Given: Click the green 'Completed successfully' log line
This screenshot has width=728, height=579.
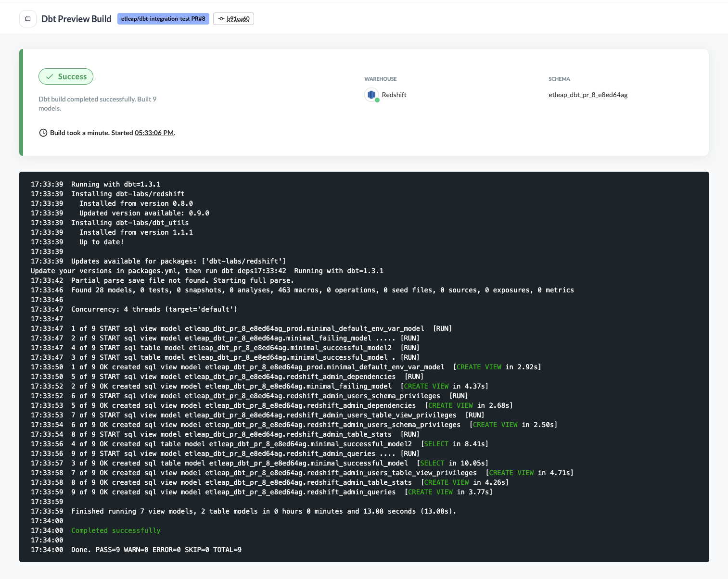Looking at the screenshot, I should (x=116, y=530).
